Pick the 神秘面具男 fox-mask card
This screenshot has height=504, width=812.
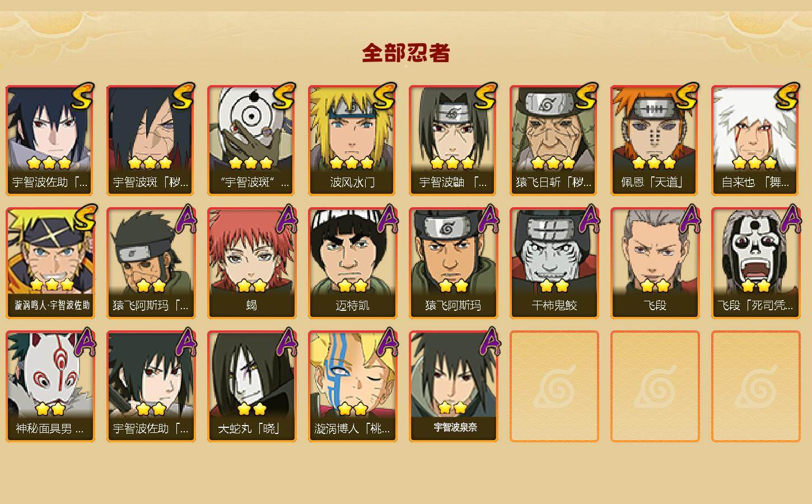pos(50,386)
